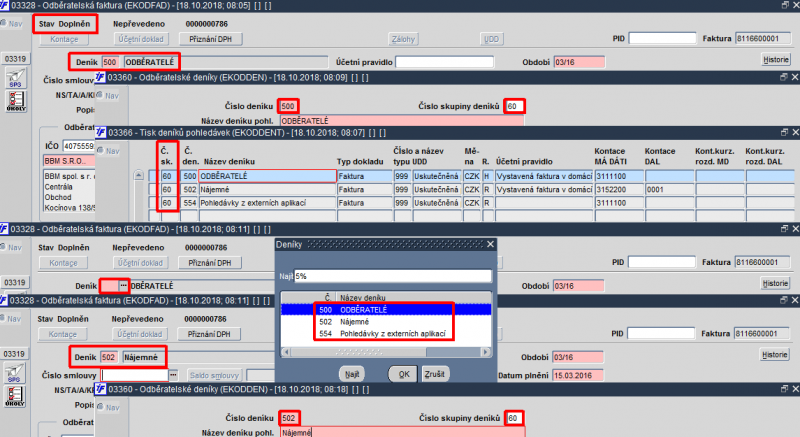This screenshot has width=800, height=437.
Task: Click the title icon of the 08:18 Odběratelské deníky window
Action: [101, 389]
